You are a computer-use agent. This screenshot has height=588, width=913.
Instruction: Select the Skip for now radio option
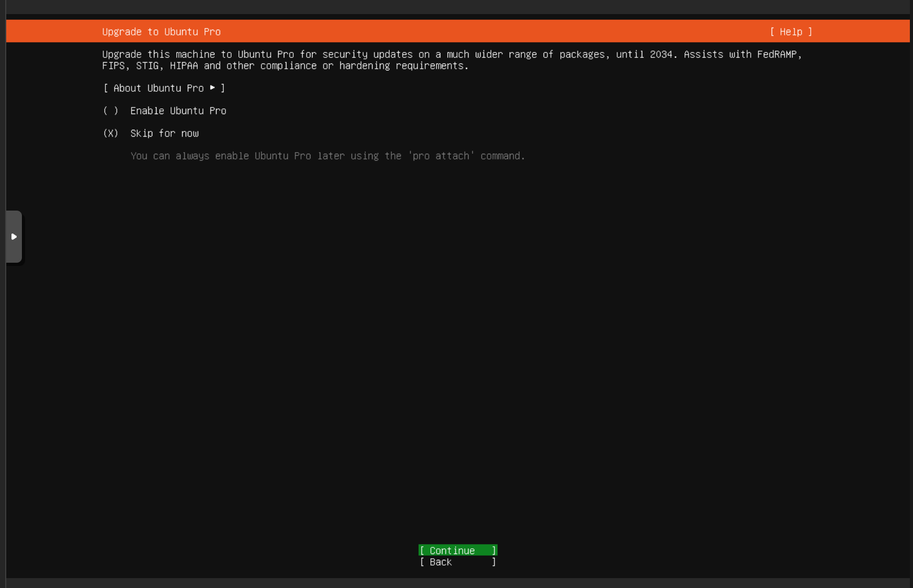[x=151, y=133]
